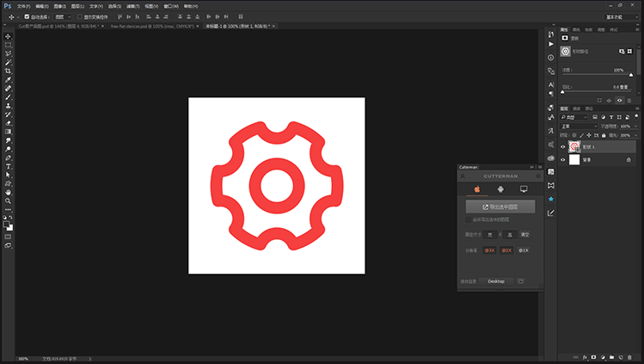Select the Crop tool
Image resolution: width=644 pixels, height=364 pixels.
(9, 71)
